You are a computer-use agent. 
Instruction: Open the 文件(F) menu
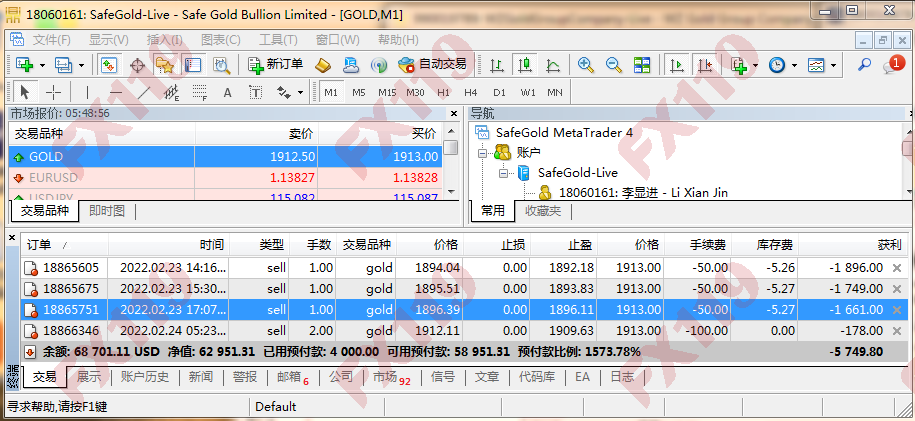click(x=51, y=40)
